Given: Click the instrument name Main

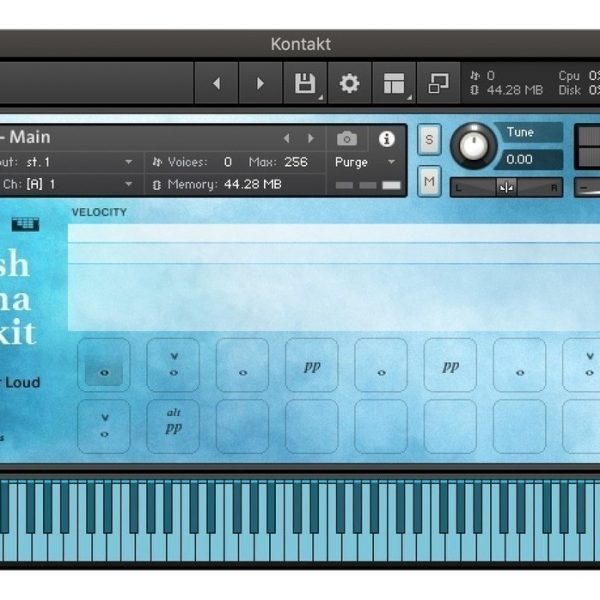Looking at the screenshot, I should 30,137.
